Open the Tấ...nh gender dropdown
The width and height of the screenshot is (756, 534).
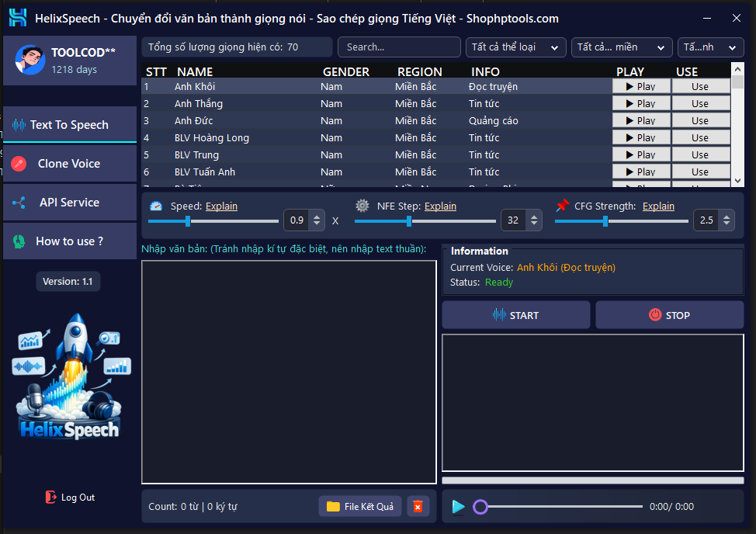pyautogui.click(x=711, y=47)
